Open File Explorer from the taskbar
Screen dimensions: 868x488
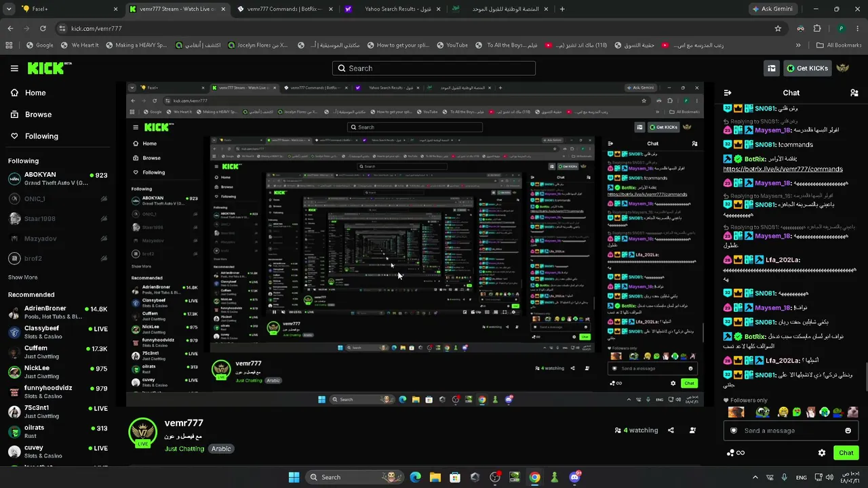[x=435, y=477]
